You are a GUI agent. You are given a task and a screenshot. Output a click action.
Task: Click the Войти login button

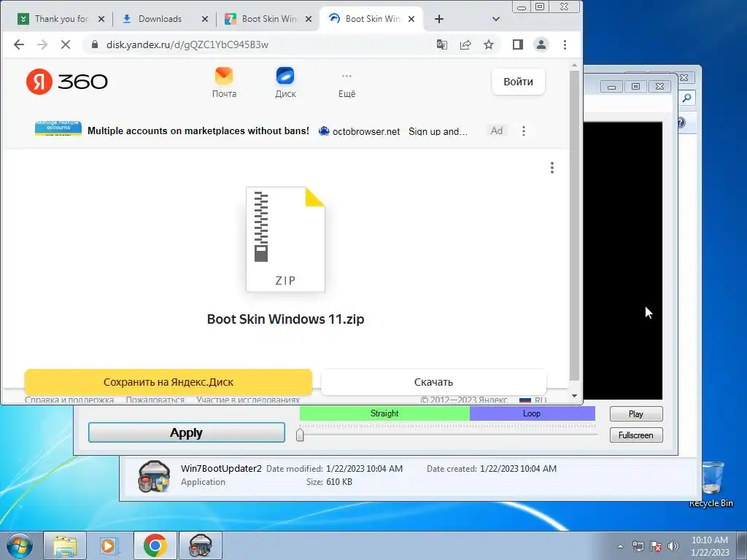click(x=519, y=82)
